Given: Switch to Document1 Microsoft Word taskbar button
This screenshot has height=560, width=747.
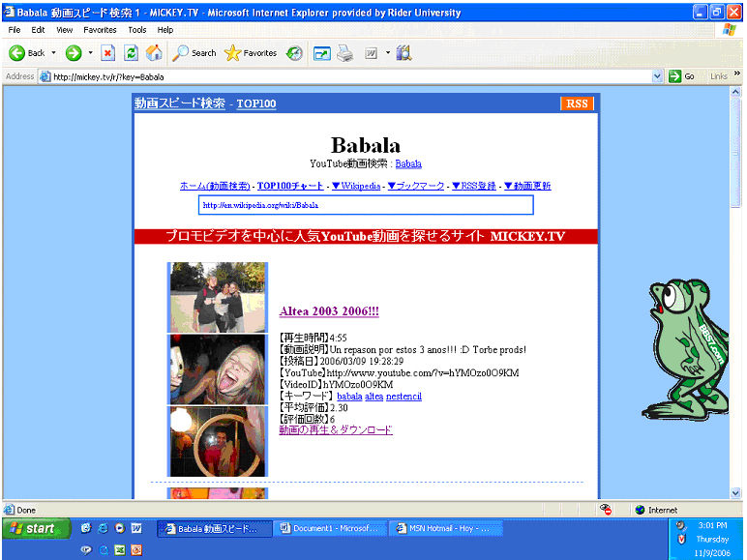Looking at the screenshot, I should tap(331, 529).
